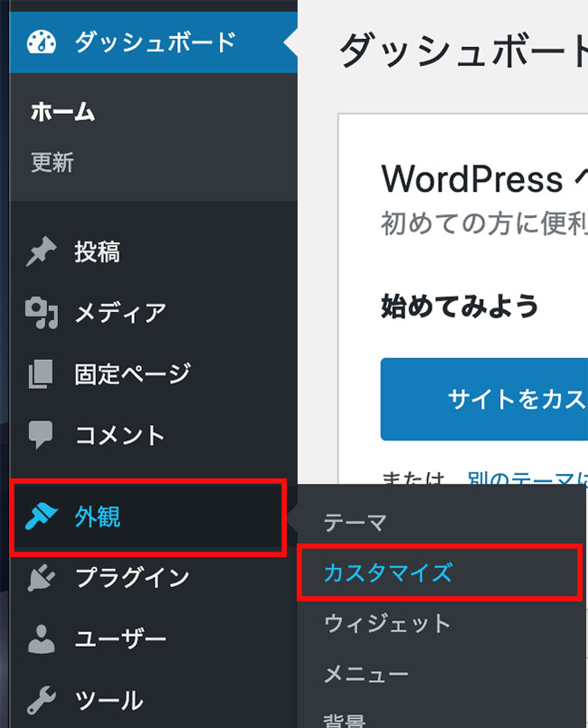588x728 pixels.
Task: Go to the 投稿 menu label
Action: 98,252
